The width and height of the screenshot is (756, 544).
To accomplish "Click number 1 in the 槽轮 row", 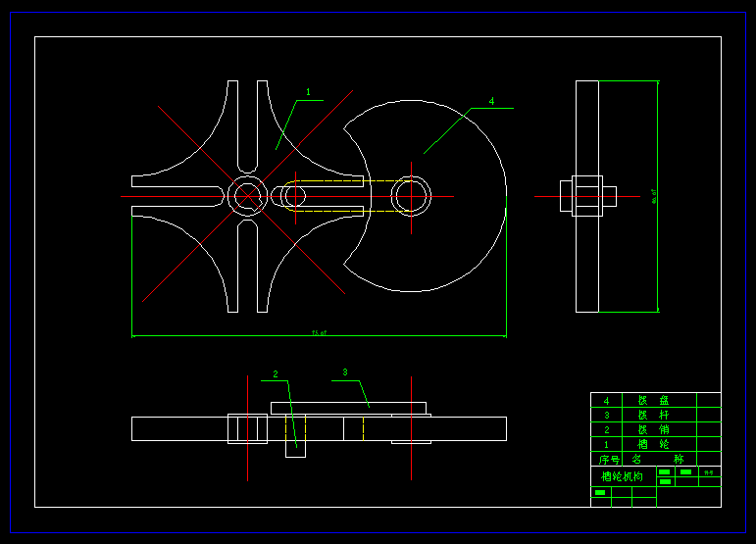I will coord(607,444).
